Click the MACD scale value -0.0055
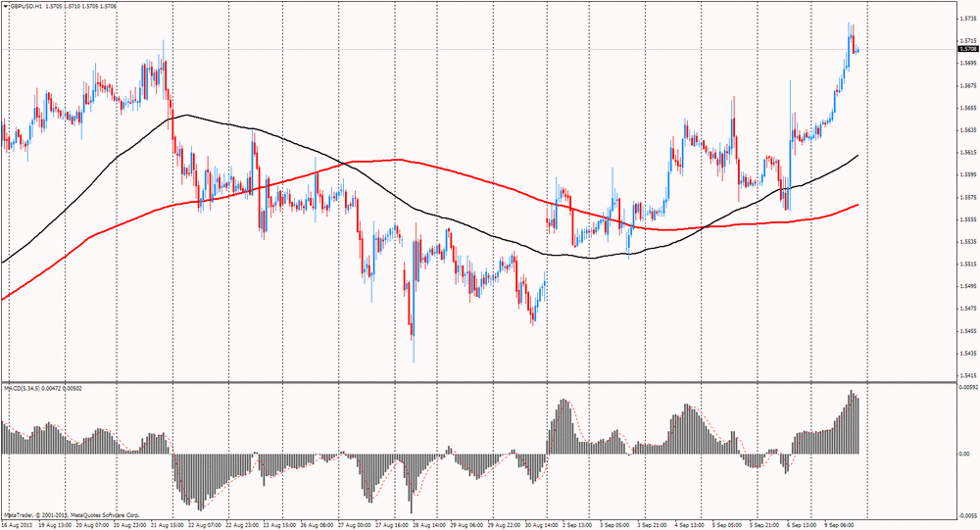This screenshot has width=980, height=530. [968, 516]
